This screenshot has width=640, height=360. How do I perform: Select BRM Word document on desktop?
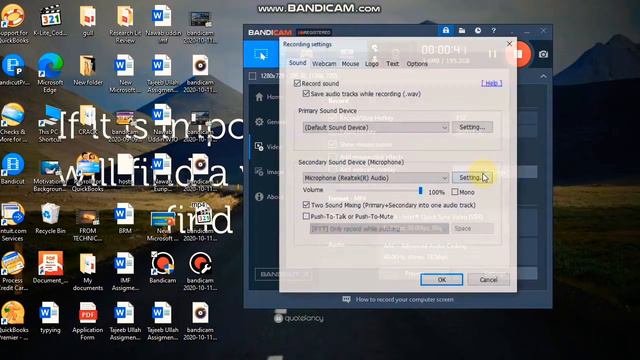pos(125,219)
